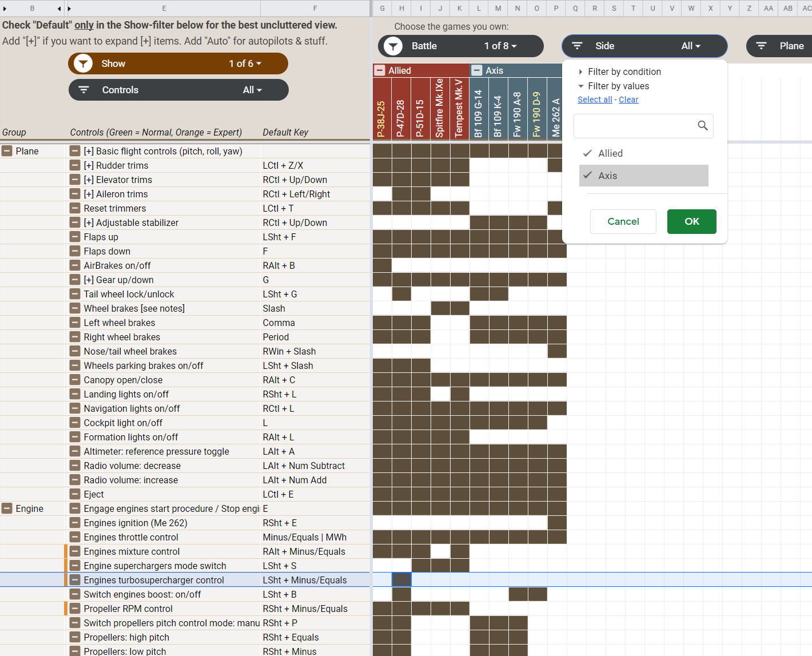Viewport: 812px width, 656px height.
Task: Click the filter icon on the Controls slicer
Action: (x=83, y=90)
